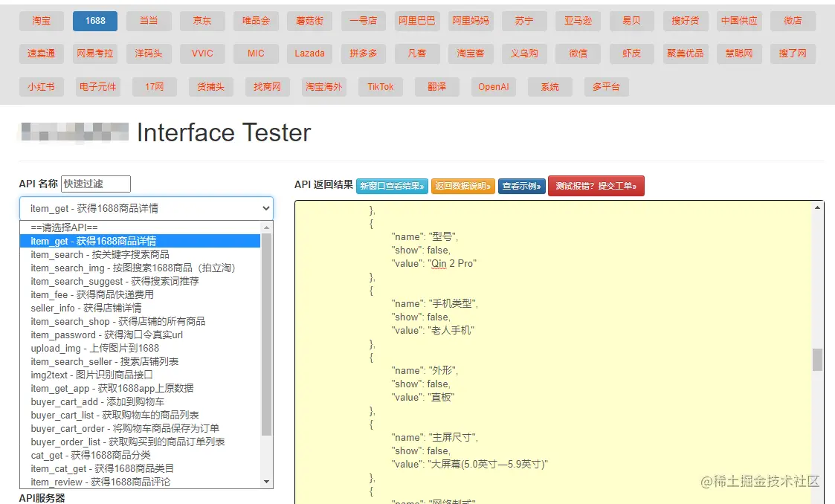Open the TikTok platform tab
This screenshot has width=835, height=504.
(x=380, y=87)
